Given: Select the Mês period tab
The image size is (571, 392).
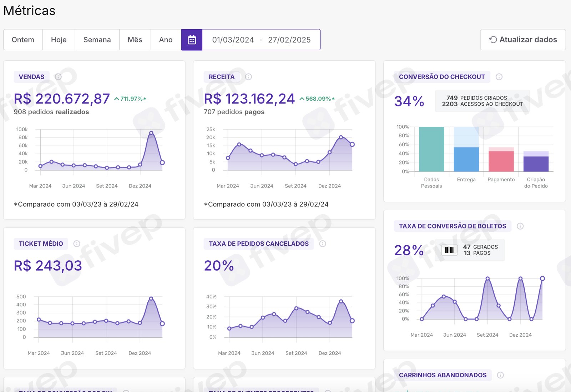Looking at the screenshot, I should (x=135, y=40).
